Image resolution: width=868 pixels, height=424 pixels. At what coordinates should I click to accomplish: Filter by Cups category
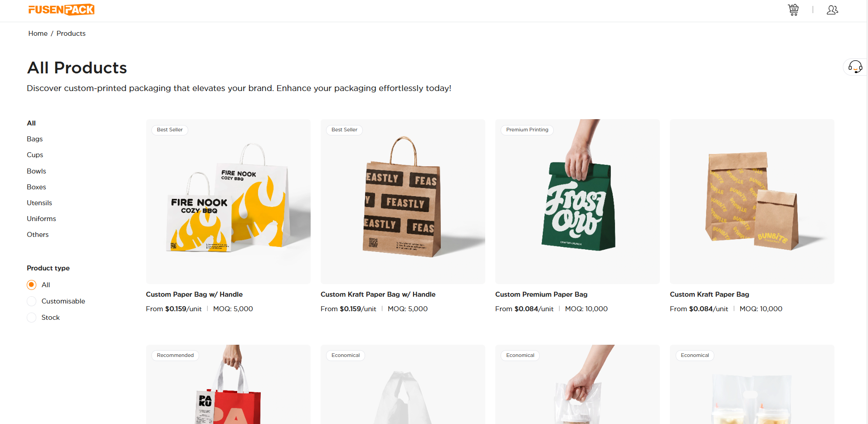point(35,155)
